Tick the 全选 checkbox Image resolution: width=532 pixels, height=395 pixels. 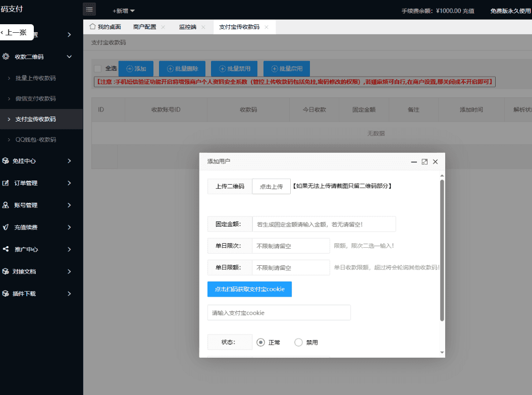point(98,69)
